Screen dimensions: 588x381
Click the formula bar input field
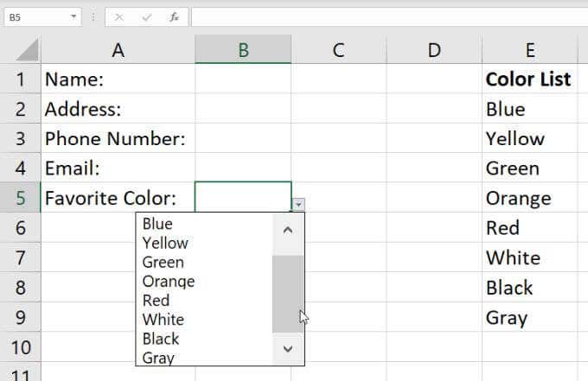click(387, 16)
